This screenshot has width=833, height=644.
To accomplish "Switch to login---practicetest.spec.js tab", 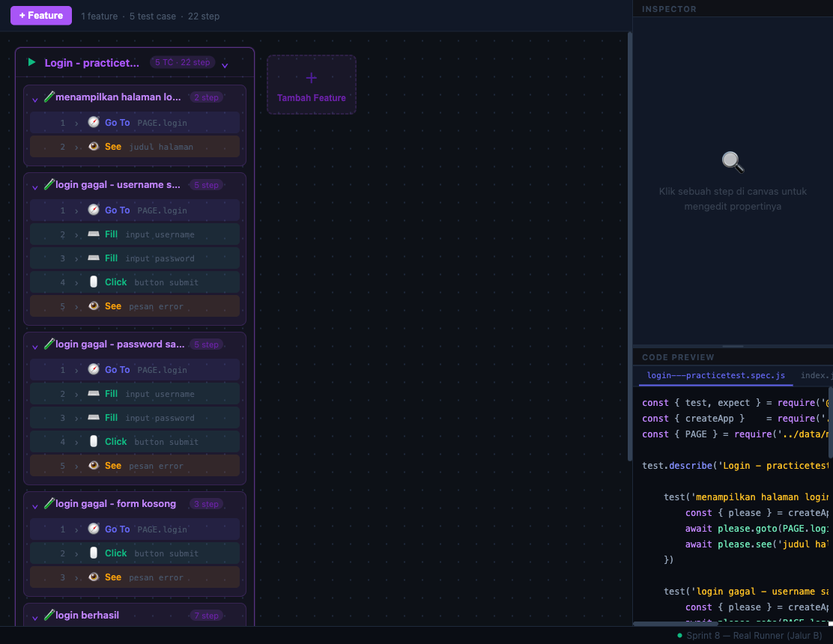I will pos(715,375).
